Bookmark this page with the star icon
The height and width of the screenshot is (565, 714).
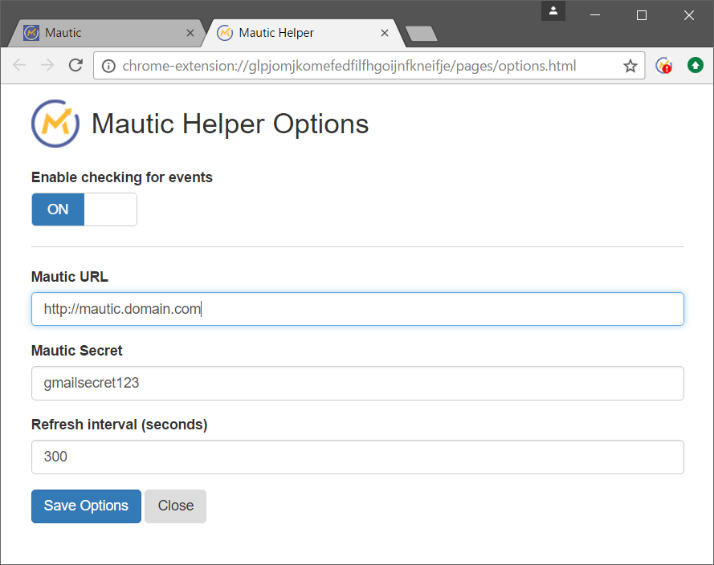630,66
